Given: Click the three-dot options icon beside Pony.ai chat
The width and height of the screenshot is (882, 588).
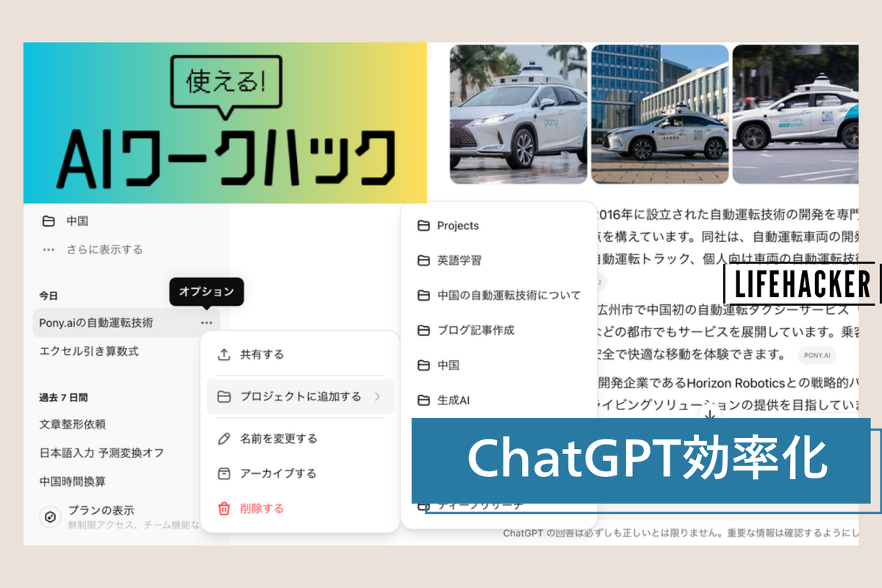Looking at the screenshot, I should [207, 323].
